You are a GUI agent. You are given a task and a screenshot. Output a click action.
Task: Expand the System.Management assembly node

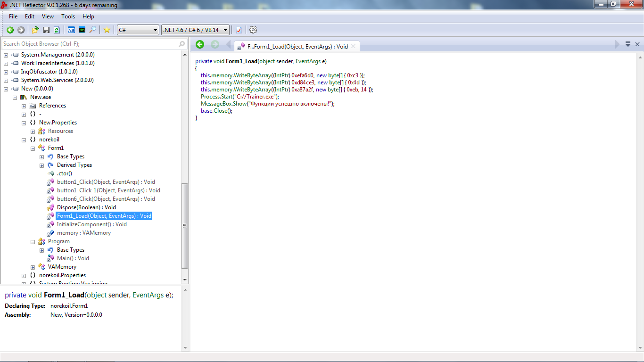point(6,55)
